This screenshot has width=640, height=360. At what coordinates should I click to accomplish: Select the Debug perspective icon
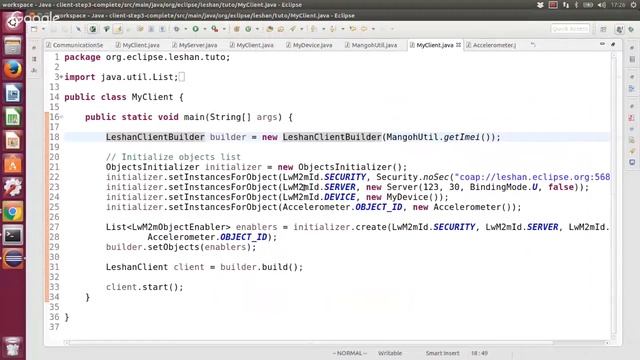click(x=631, y=29)
